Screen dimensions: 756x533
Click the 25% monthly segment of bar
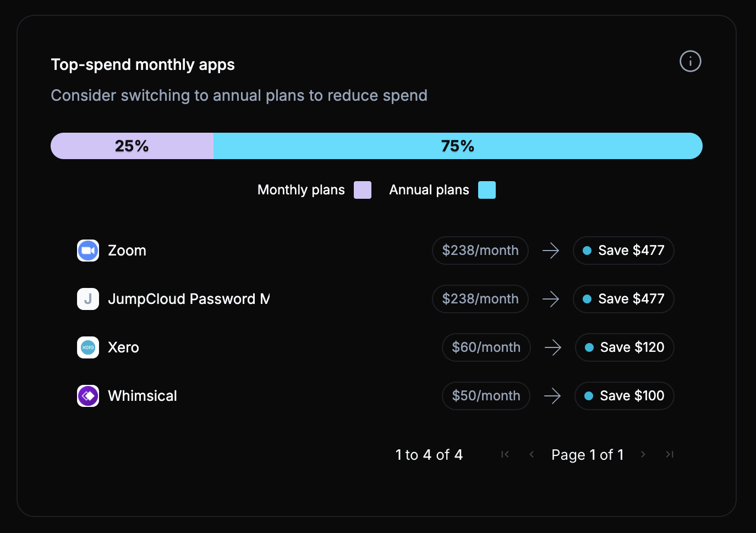132,146
